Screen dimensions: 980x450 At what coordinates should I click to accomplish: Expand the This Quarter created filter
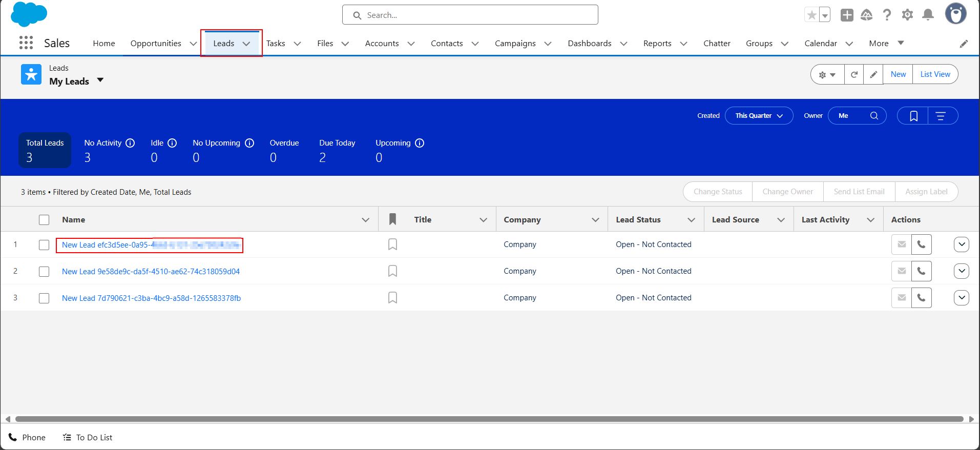(759, 116)
